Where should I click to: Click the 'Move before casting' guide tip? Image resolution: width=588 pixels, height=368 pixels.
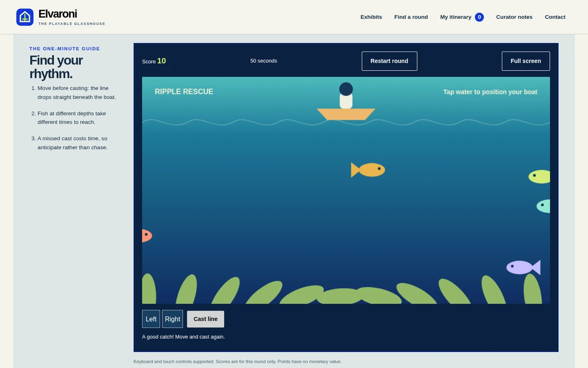click(77, 93)
